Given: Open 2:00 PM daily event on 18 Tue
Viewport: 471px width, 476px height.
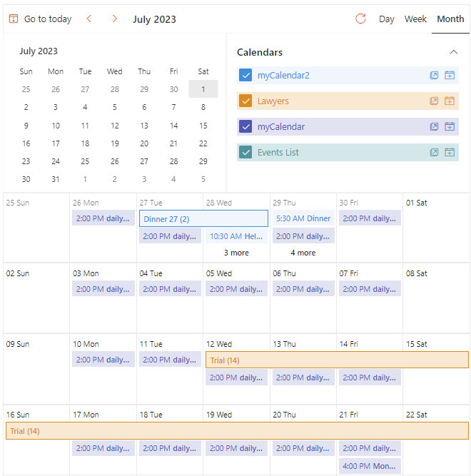Looking at the screenshot, I should click(170, 448).
